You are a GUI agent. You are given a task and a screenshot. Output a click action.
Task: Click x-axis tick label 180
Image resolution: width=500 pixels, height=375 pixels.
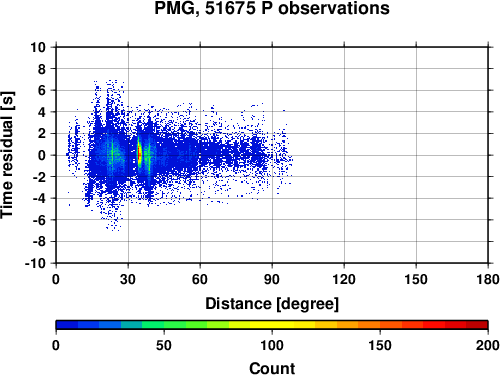tap(487, 279)
